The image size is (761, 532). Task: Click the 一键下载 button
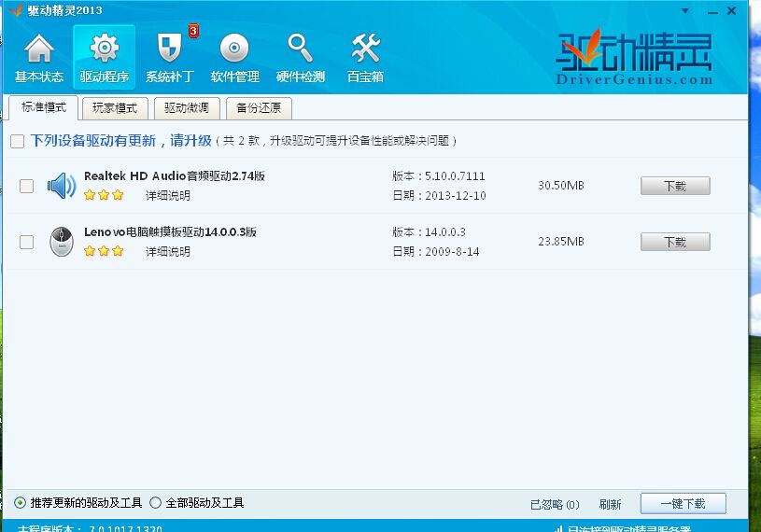click(683, 503)
